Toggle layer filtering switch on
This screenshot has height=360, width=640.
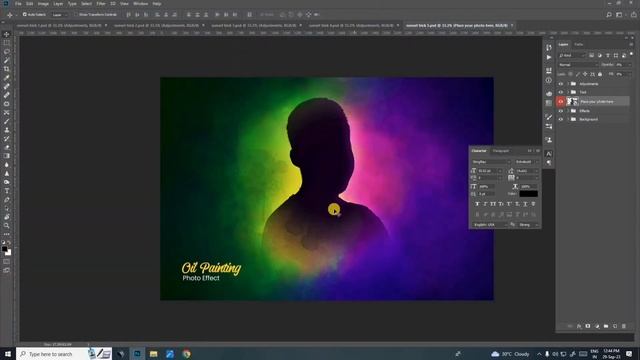pyautogui.click(x=631, y=54)
